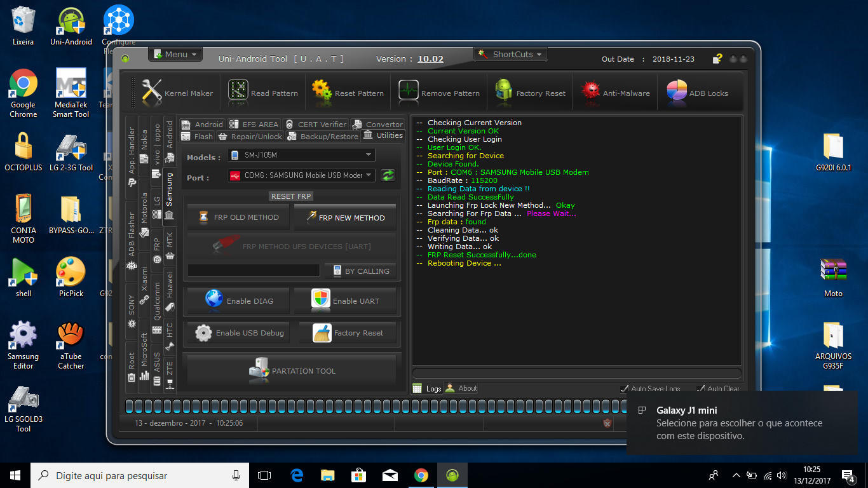This screenshot has height=488, width=868.
Task: Open the CERT Verifier tab
Action: (315, 125)
